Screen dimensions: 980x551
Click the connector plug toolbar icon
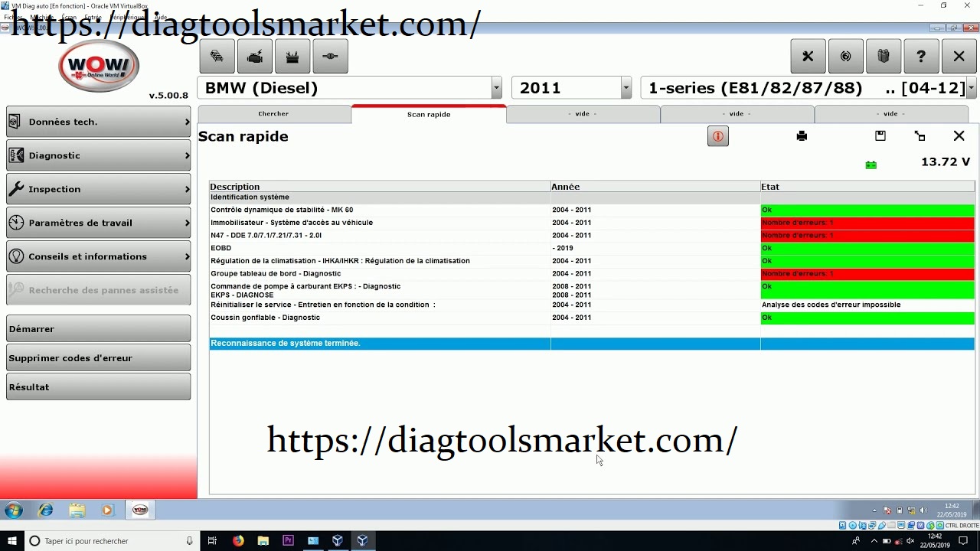pos(329,56)
